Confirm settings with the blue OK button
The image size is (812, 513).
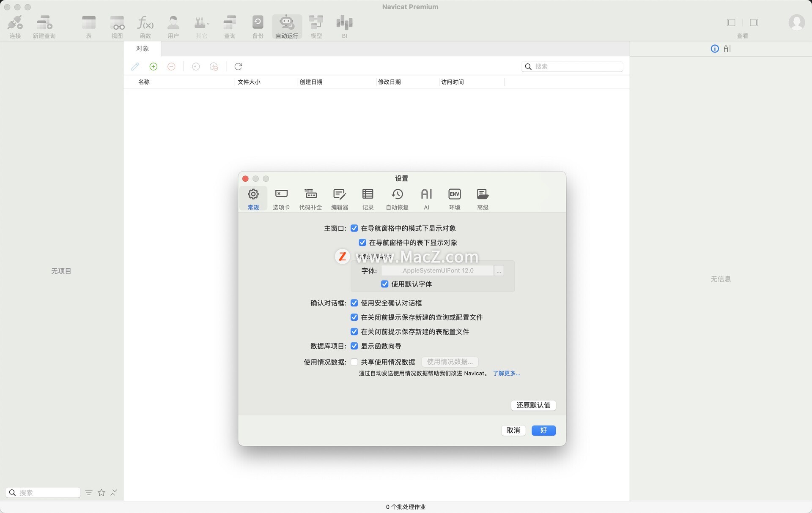[x=543, y=431]
